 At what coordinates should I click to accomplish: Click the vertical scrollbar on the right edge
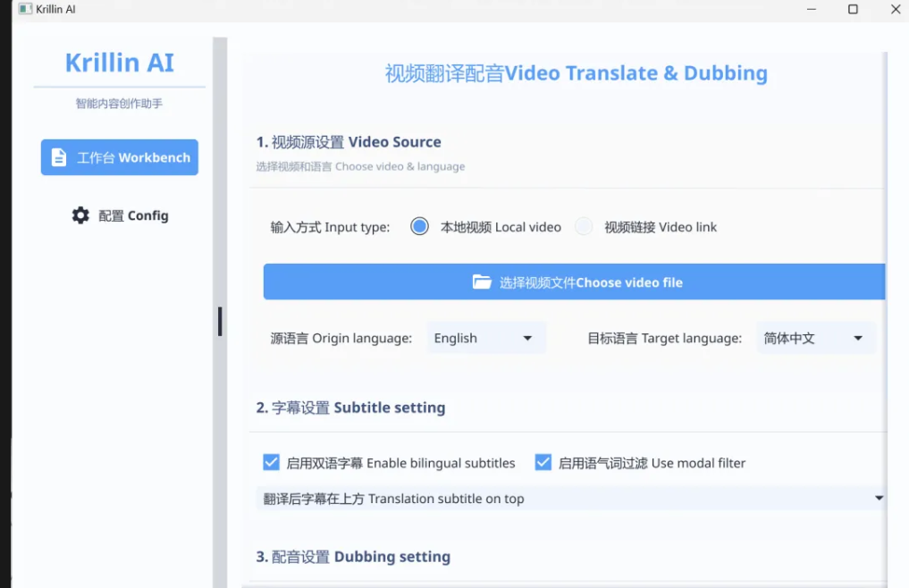click(885, 319)
